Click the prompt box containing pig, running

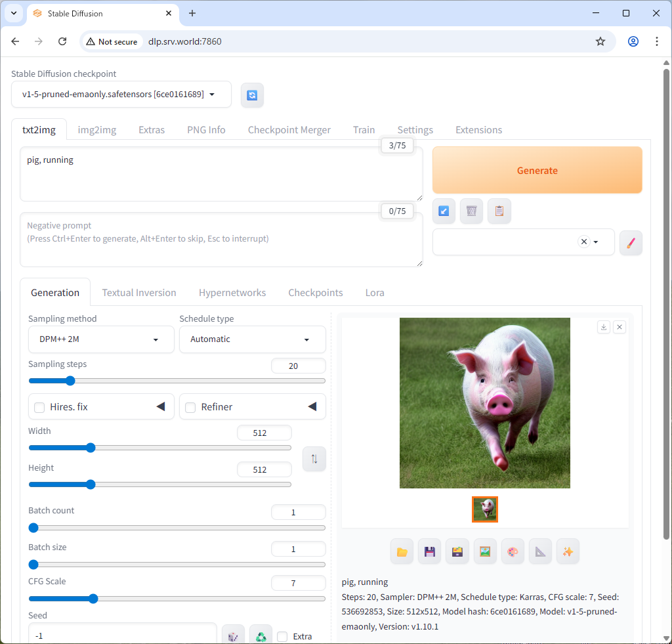click(x=221, y=174)
